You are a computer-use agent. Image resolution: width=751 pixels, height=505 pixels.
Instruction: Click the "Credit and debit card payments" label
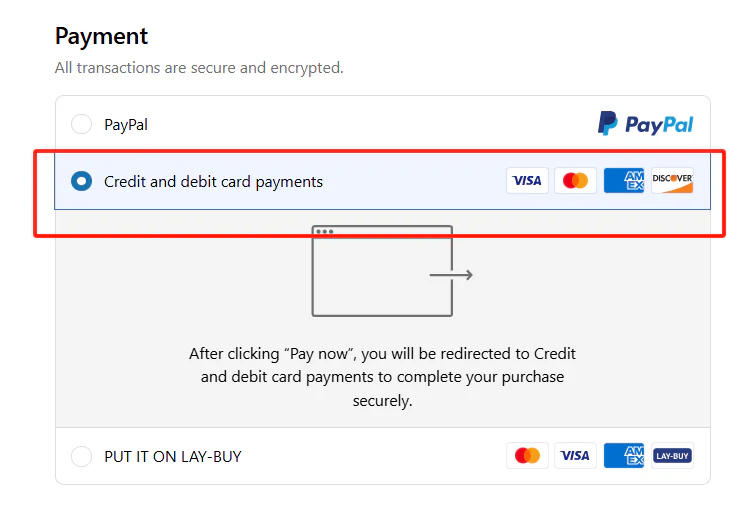point(213,182)
